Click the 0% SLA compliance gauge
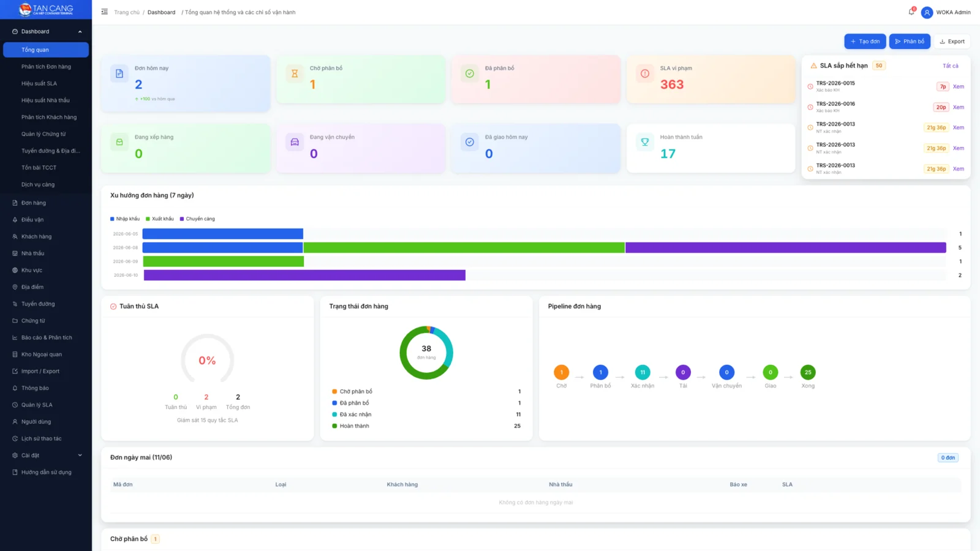 (207, 360)
